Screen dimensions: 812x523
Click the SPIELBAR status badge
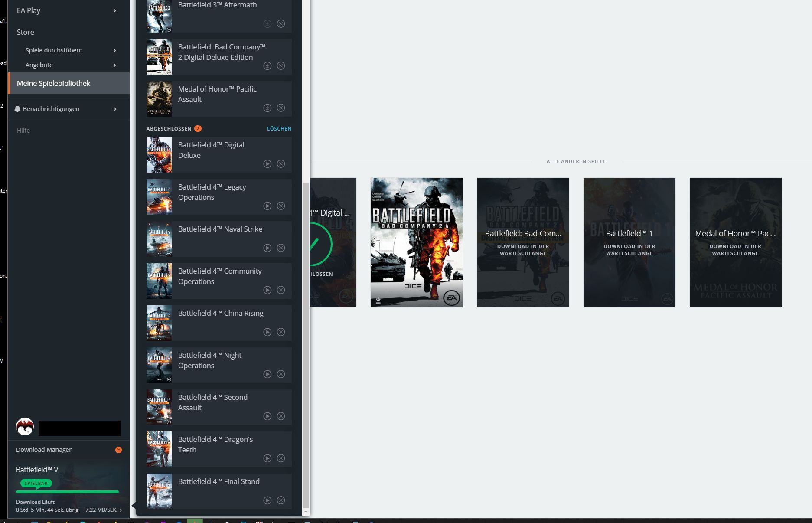click(36, 483)
